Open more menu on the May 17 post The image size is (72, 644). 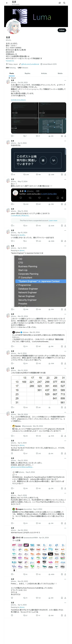coord(65,179)
